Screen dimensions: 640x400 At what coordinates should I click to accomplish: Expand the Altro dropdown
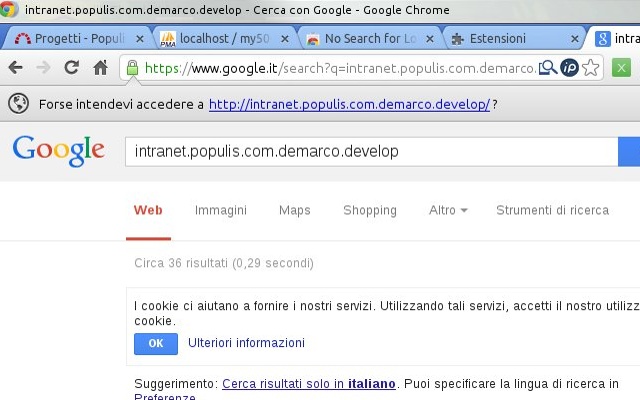[448, 210]
